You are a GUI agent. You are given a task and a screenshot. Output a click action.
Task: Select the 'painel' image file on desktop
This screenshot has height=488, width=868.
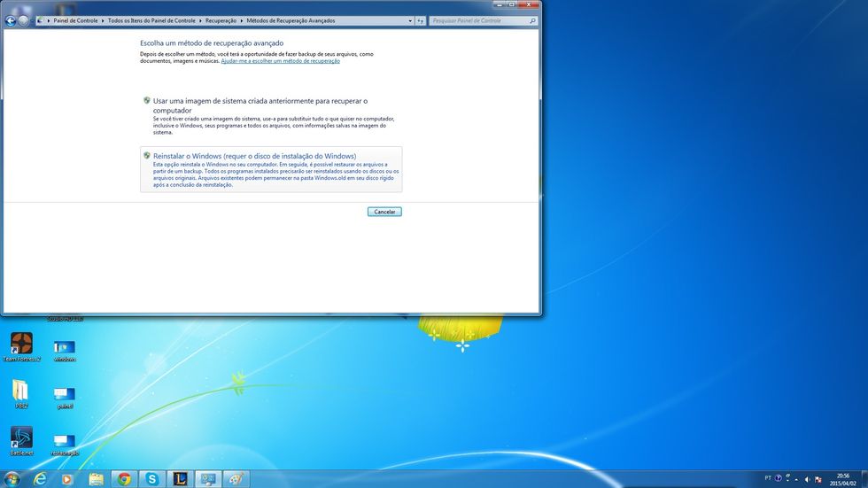click(x=64, y=398)
